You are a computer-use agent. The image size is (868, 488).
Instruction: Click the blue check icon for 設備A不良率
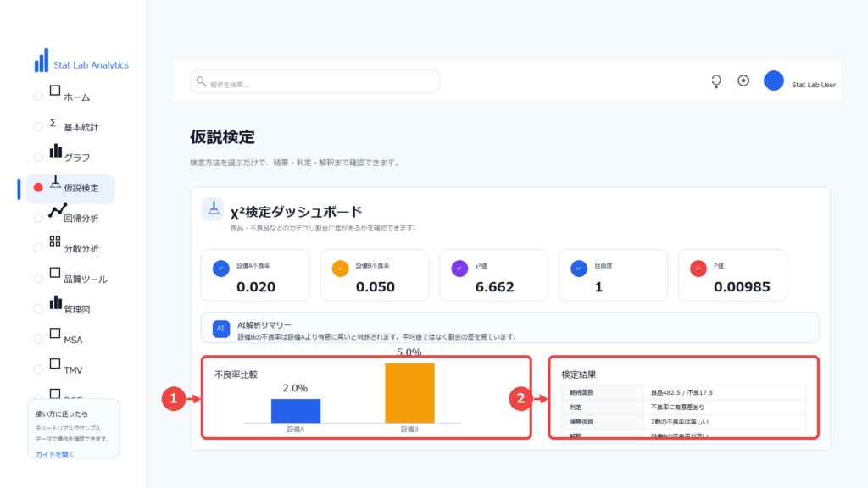(221, 269)
